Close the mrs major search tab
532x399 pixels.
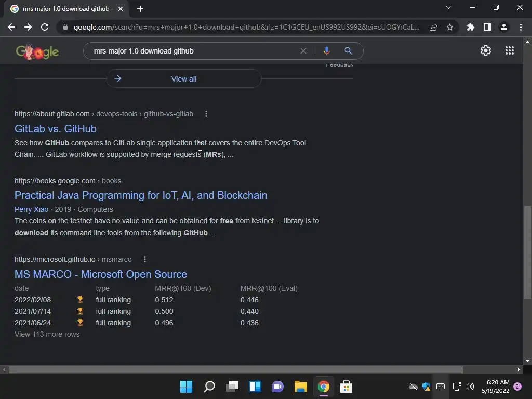[x=120, y=9]
